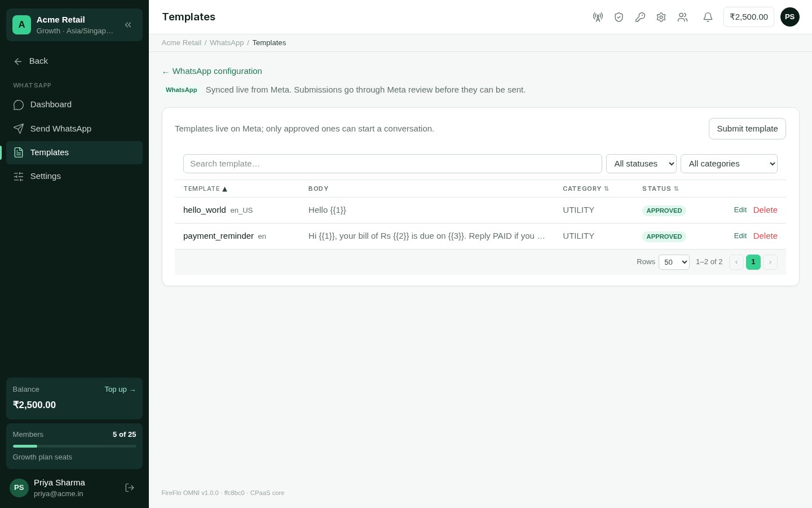This screenshot has height=508, width=812.
Task: Open Settings in the sidebar
Action: pyautogui.click(x=74, y=176)
